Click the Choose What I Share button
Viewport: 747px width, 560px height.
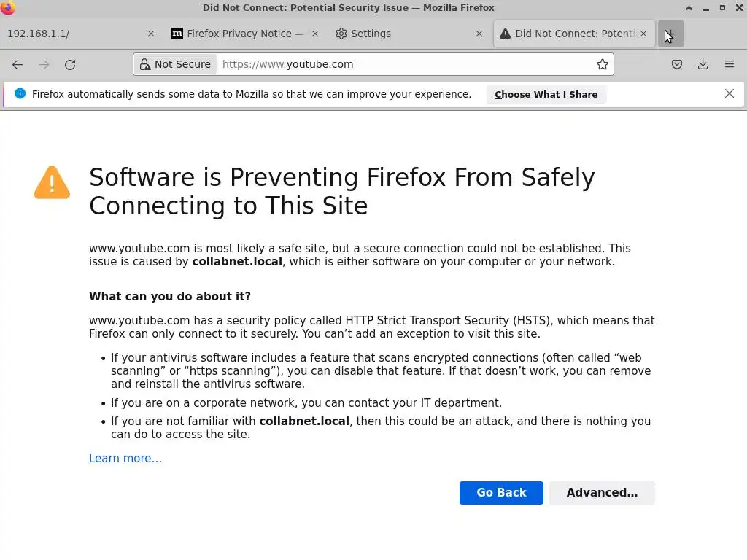546,94
